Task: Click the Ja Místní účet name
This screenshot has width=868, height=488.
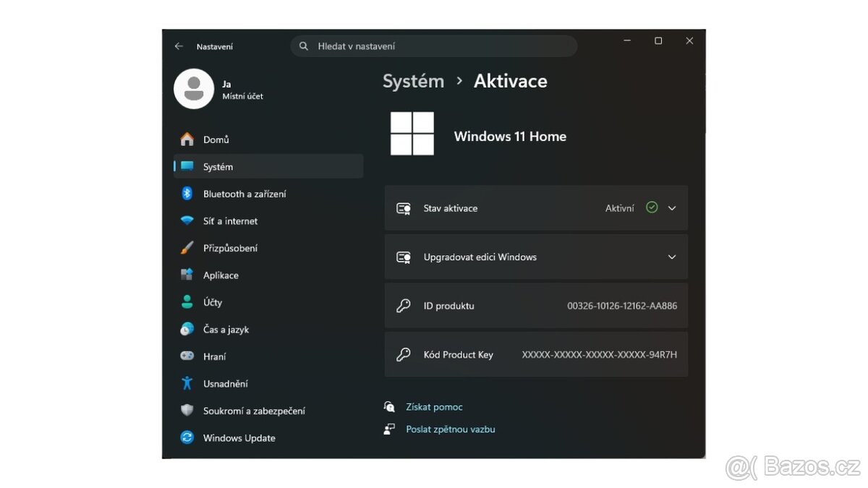Action: [242, 90]
